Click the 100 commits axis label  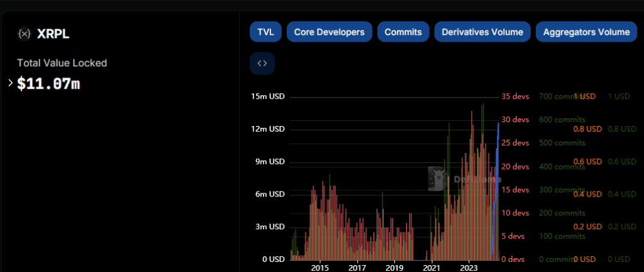tap(562, 236)
